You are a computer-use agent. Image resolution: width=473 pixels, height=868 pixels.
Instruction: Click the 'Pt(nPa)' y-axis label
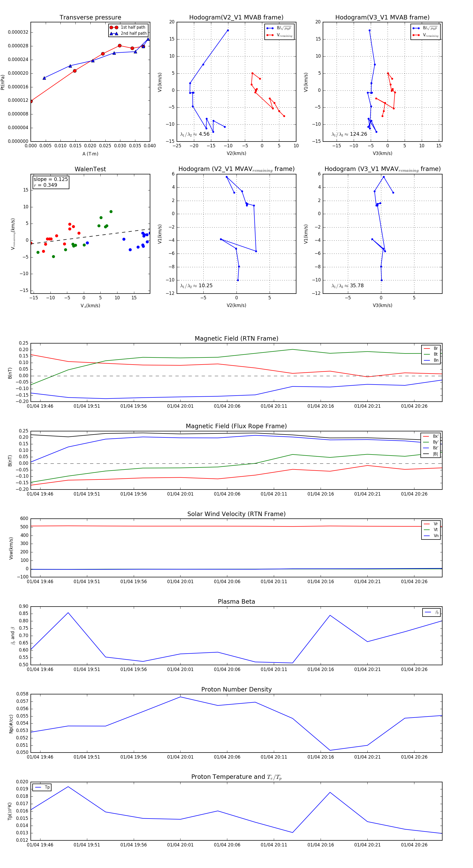point(3,82)
